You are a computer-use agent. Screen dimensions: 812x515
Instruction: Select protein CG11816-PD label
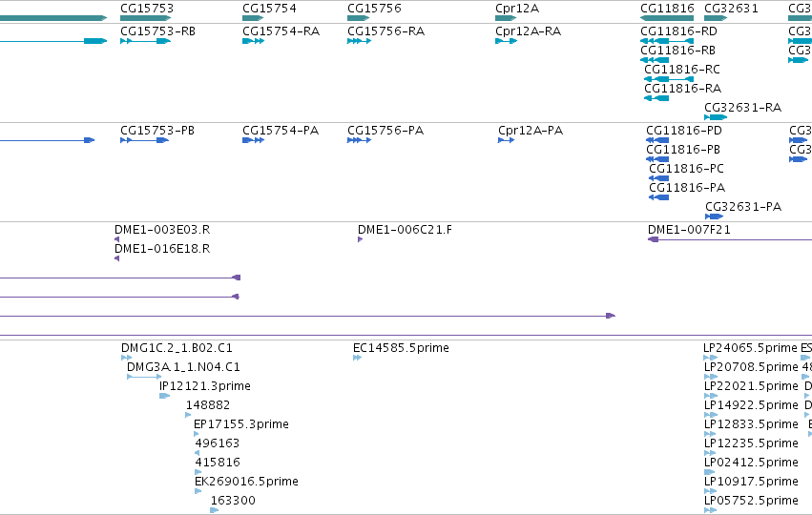click(684, 131)
